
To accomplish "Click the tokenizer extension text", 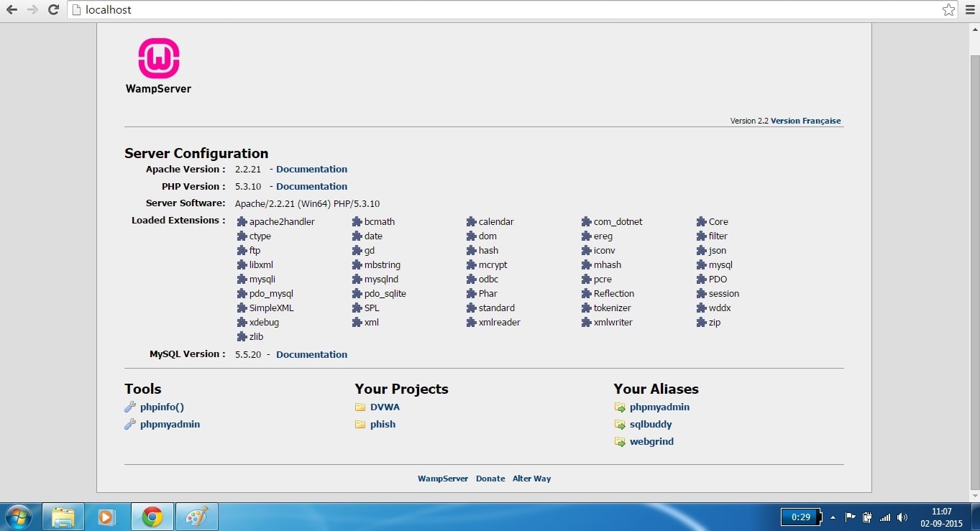I will coord(612,308).
